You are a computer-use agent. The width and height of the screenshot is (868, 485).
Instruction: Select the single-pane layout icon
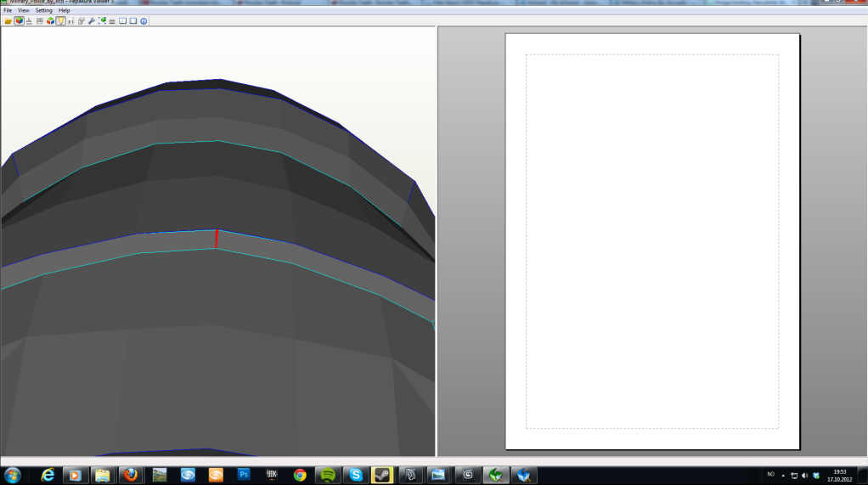[133, 21]
